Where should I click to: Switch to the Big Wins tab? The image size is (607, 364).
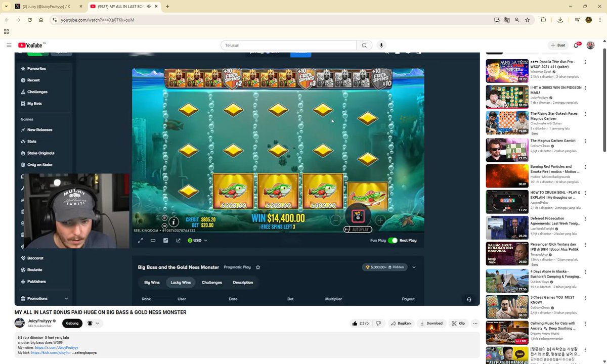pos(152,283)
